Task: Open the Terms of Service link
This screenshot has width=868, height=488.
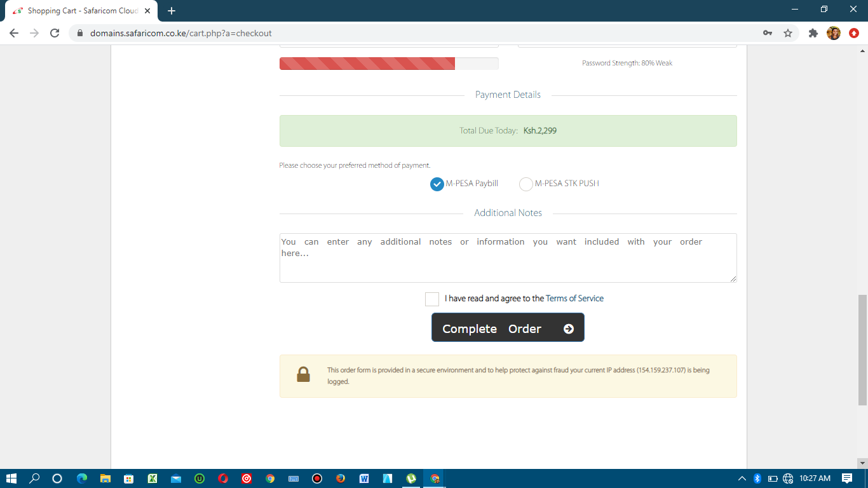Action: [574, 299]
